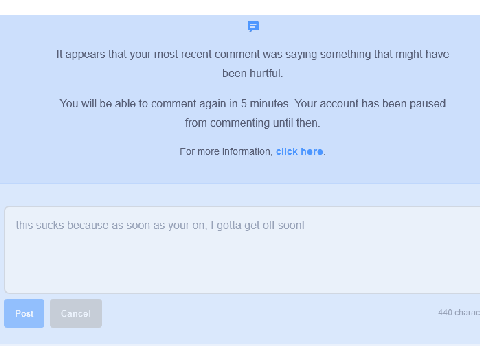Click the "Your account has been paused" sentence
Viewport: 480px width, 360px height.
(370, 104)
